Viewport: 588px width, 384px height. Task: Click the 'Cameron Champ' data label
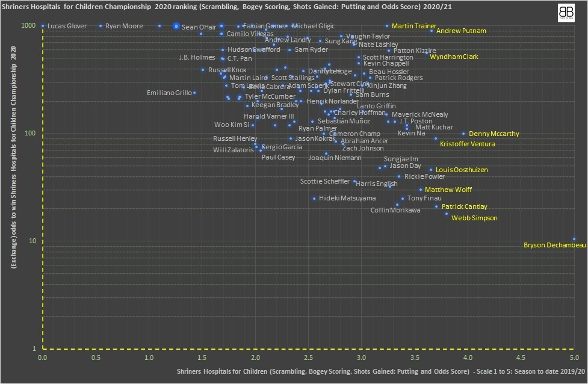click(x=354, y=134)
